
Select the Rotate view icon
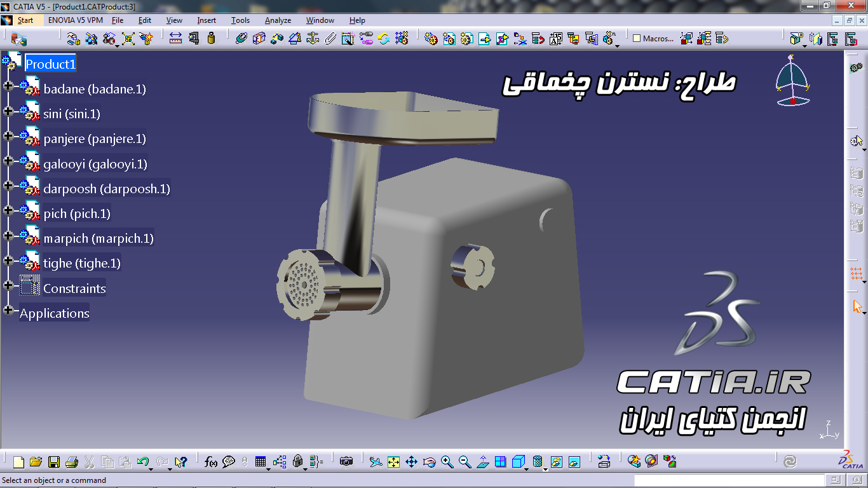pyautogui.click(x=429, y=462)
